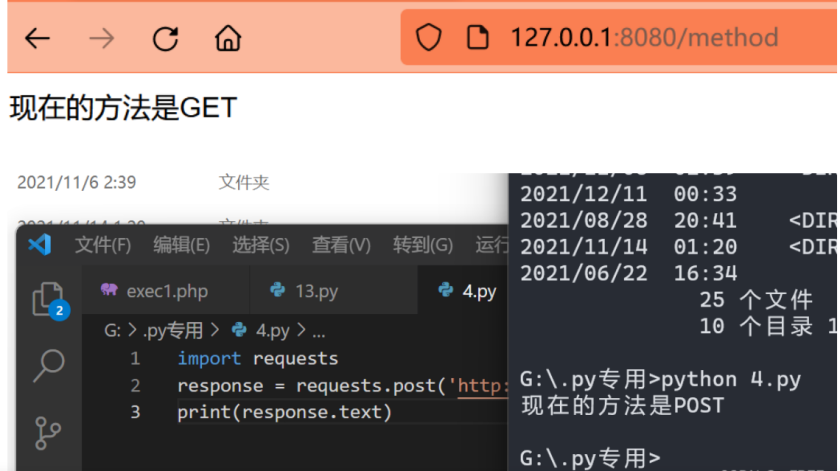This screenshot has height=471, width=840.
Task: Select the 4.py editor tab
Action: [x=467, y=291]
